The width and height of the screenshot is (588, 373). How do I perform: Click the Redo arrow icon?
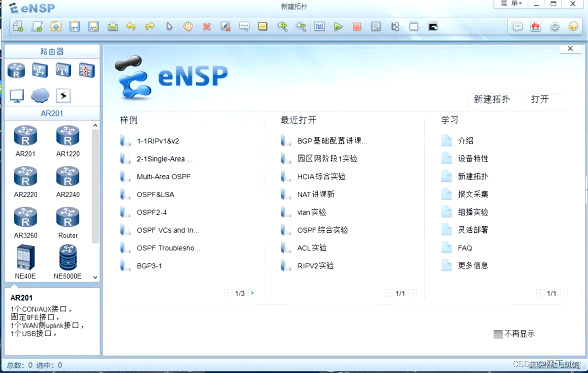pos(150,26)
